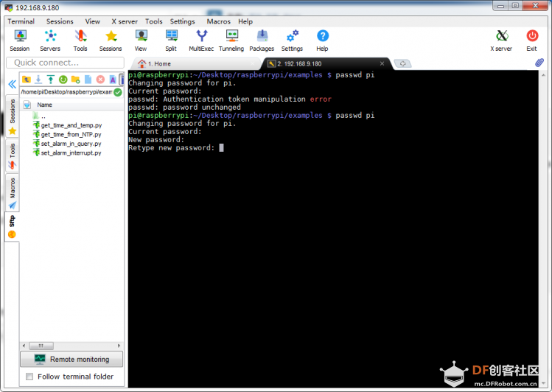552x392 pixels.
Task: Select the Split toolbar icon
Action: pos(171,41)
